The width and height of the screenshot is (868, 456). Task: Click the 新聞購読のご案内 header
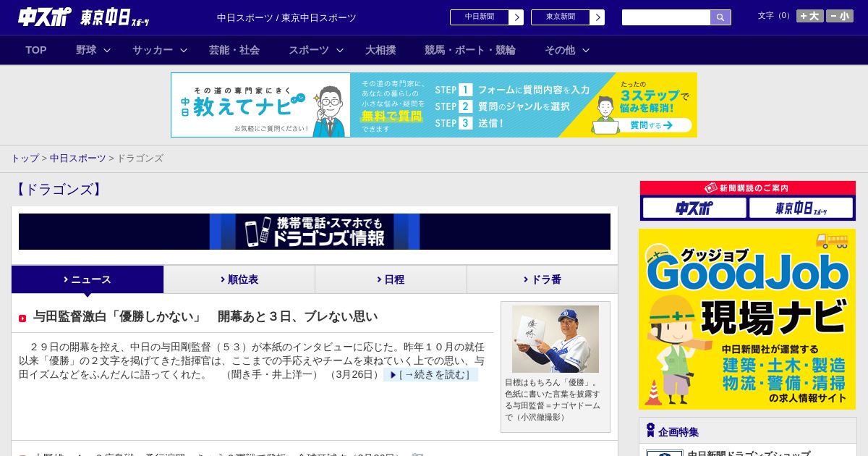coord(748,188)
